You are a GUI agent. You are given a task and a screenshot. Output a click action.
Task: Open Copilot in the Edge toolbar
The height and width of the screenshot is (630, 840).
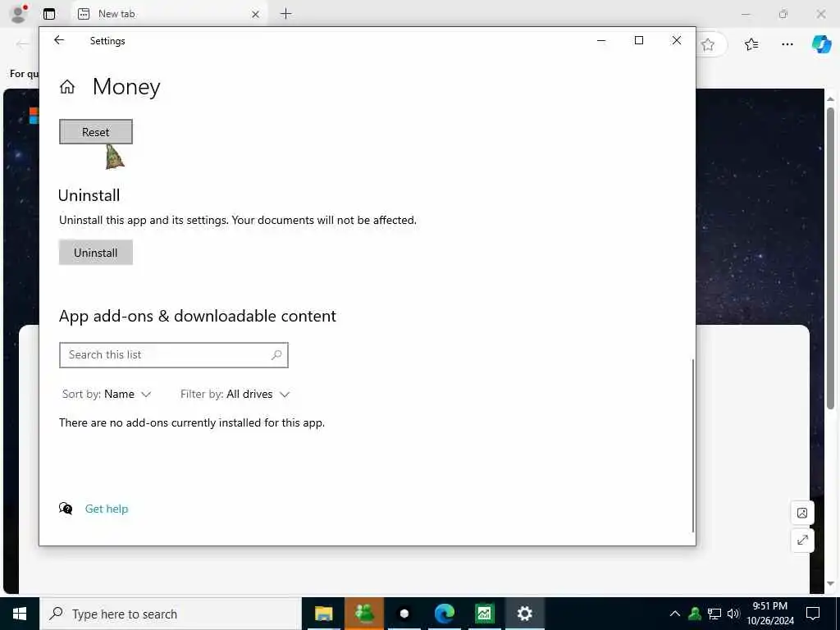pyautogui.click(x=821, y=44)
